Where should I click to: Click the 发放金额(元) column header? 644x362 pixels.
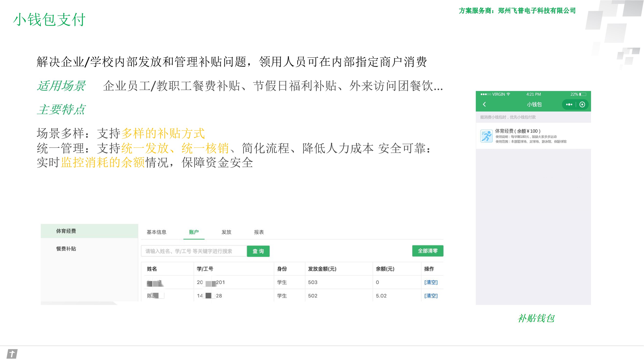click(x=322, y=269)
